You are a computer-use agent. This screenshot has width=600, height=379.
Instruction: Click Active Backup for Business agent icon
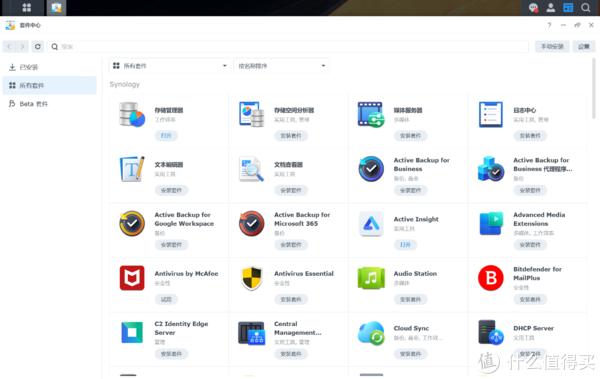(x=491, y=169)
